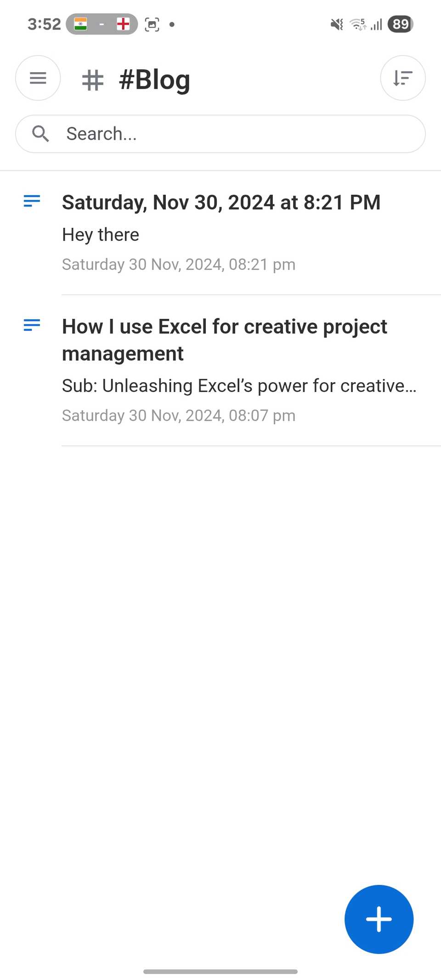Tap the #Blog tag title
This screenshot has width=441, height=980.
pyautogui.click(x=154, y=80)
